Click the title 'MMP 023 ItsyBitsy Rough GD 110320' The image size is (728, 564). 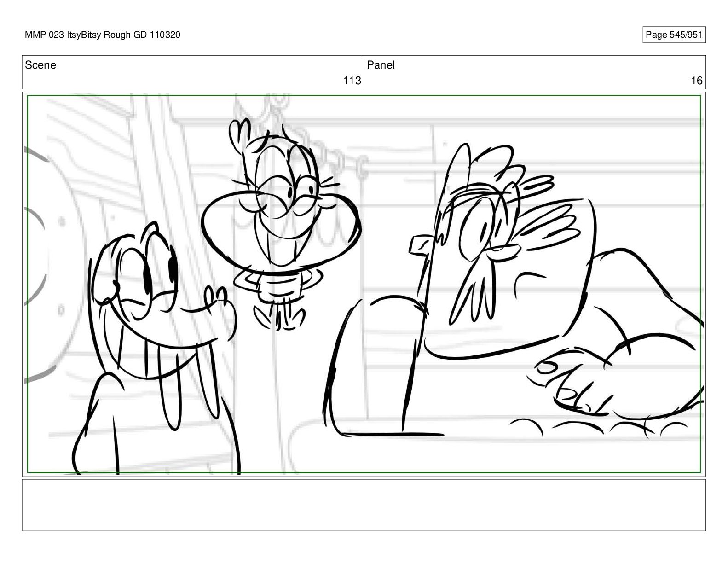102,35
